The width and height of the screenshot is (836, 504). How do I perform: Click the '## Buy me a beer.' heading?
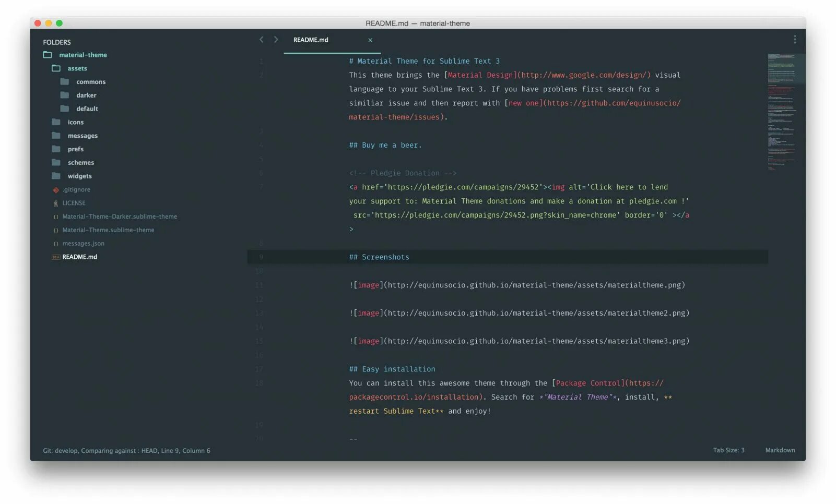coord(385,145)
